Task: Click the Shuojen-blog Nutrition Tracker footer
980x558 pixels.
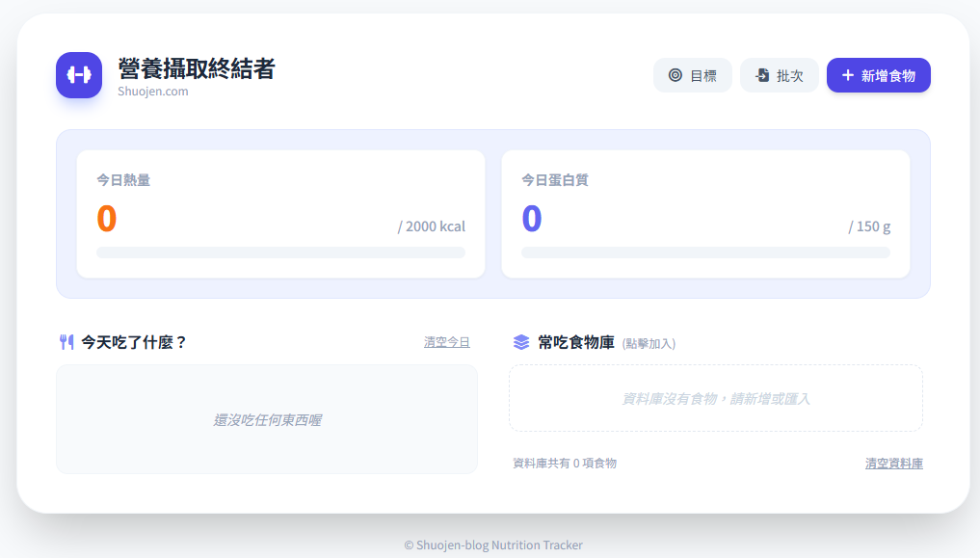Action: 493,545
